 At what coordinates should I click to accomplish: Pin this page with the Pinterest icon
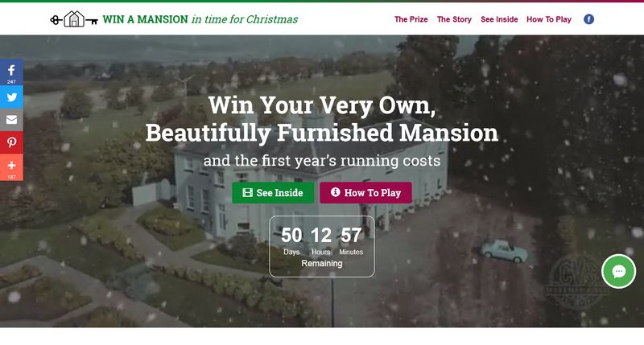pyautogui.click(x=11, y=142)
